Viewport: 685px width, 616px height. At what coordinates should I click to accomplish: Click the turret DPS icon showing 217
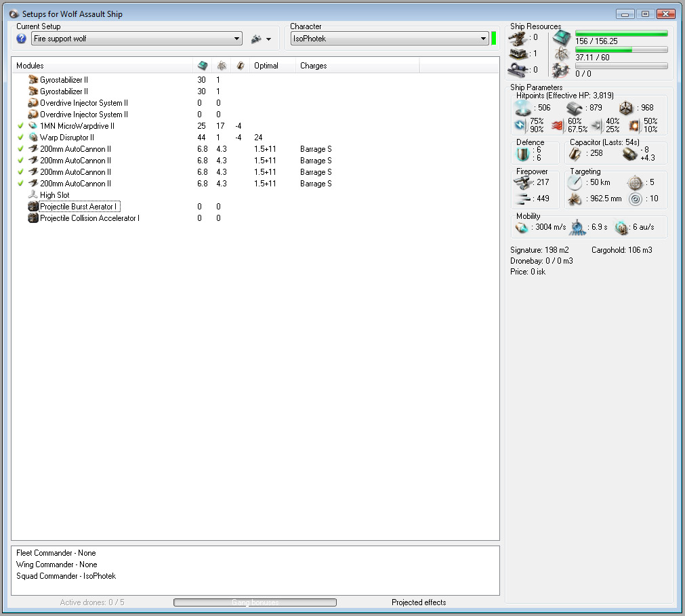523,182
